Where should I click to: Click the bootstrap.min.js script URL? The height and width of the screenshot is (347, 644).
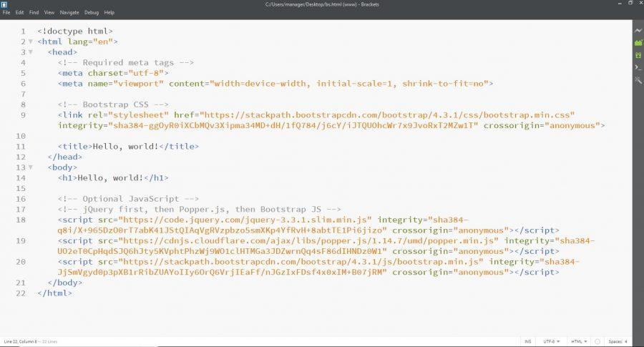coord(301,262)
